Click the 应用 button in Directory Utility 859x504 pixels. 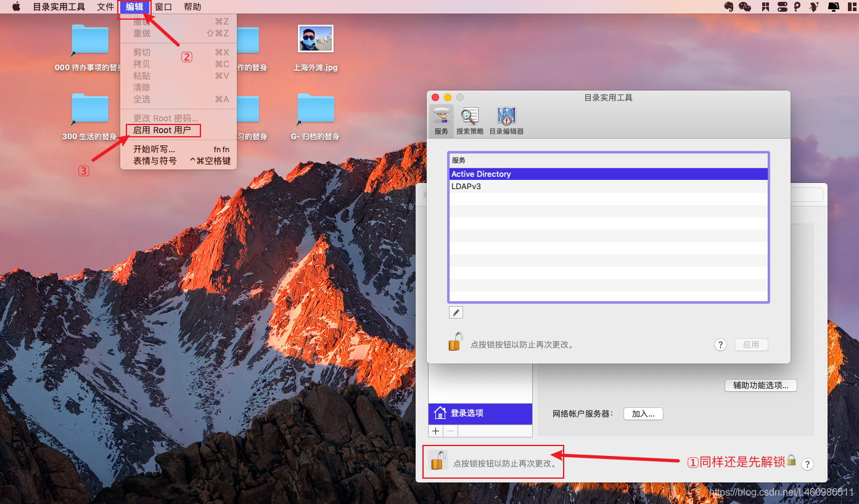coord(751,344)
